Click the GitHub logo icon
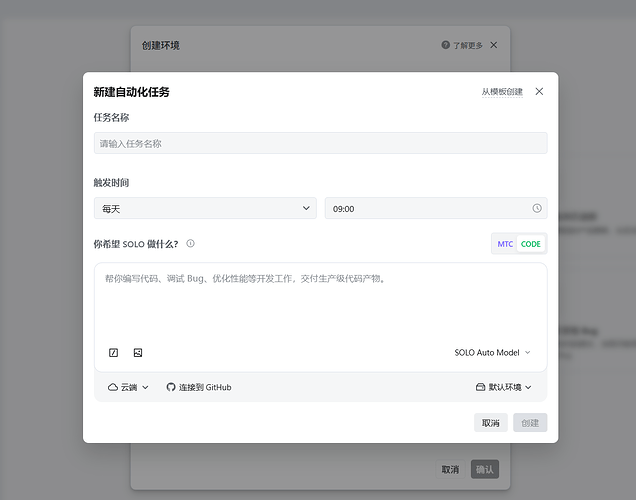 click(x=171, y=387)
